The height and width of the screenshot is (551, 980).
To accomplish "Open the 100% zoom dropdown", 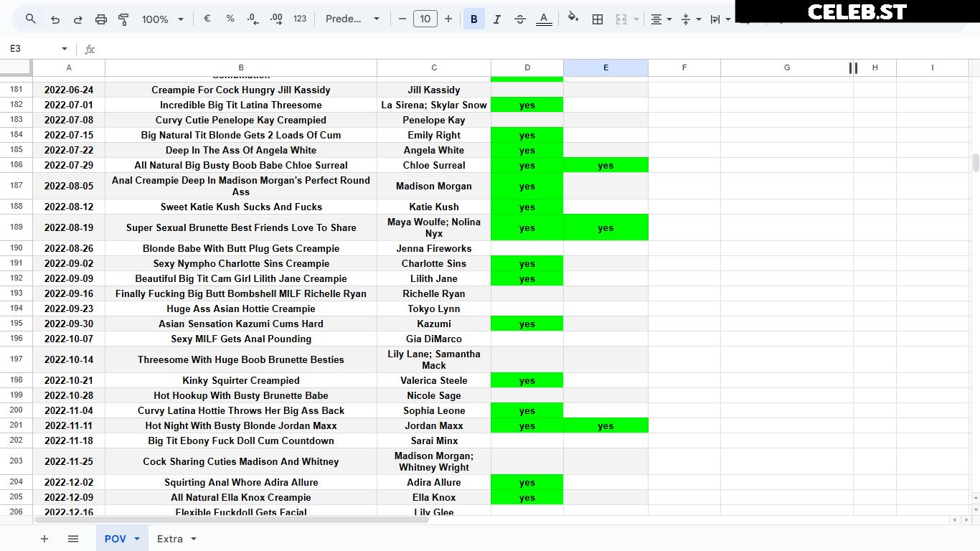I will point(163,19).
